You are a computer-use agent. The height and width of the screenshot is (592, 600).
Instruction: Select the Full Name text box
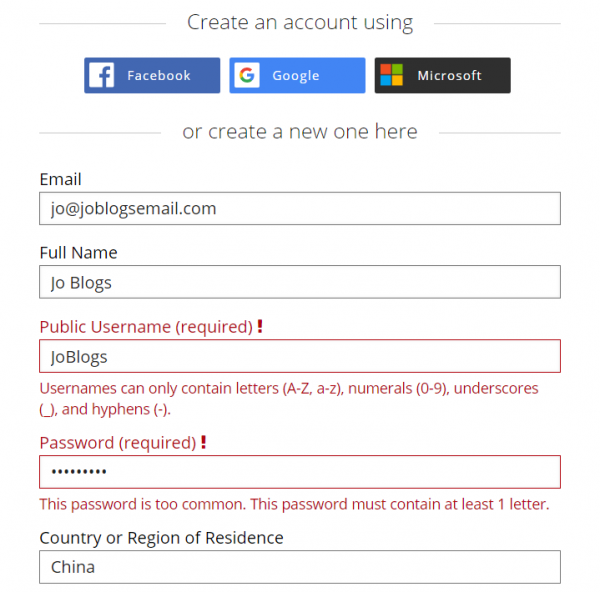299,282
